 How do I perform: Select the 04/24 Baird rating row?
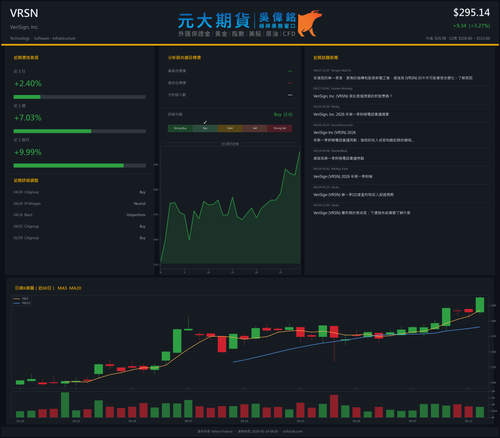(80, 215)
